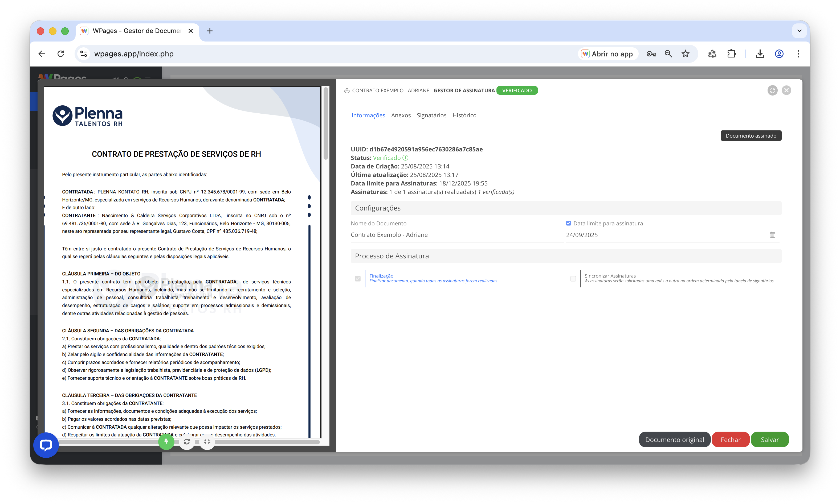
Task: Select the Anexos tab
Action: [x=401, y=115]
